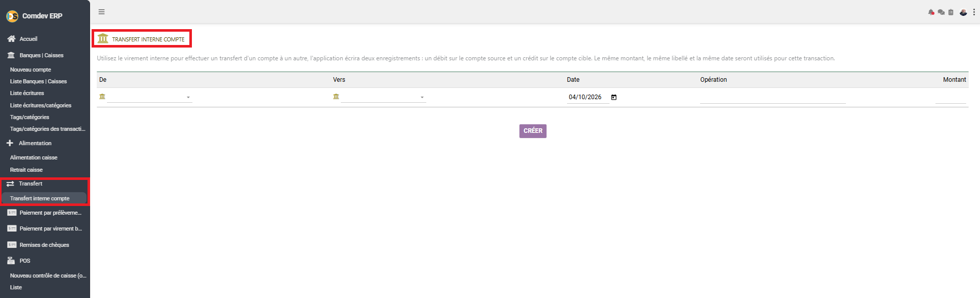Screen dimensions: 980x298
Task: Toggle the sidebar with the hamburger icon
Action: point(102,12)
